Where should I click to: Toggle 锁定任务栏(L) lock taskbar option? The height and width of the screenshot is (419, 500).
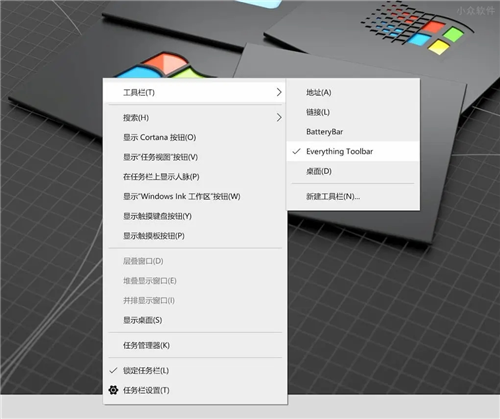click(x=195, y=370)
